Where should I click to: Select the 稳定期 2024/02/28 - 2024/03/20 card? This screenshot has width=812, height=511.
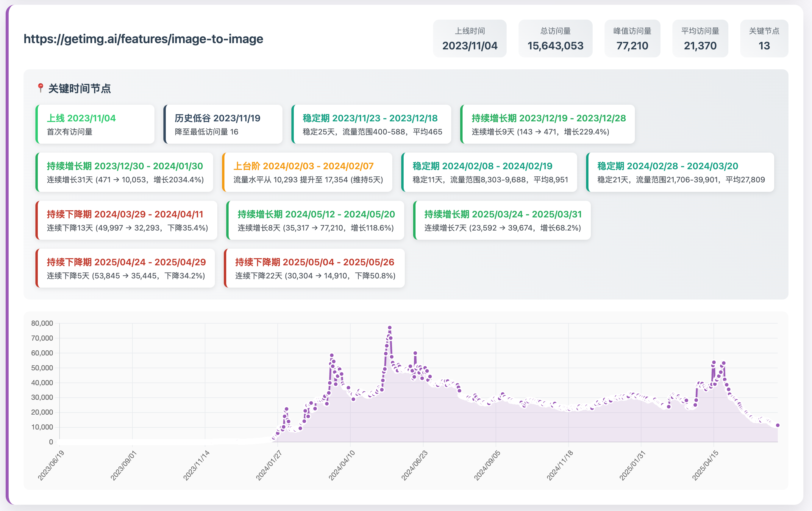(x=680, y=172)
